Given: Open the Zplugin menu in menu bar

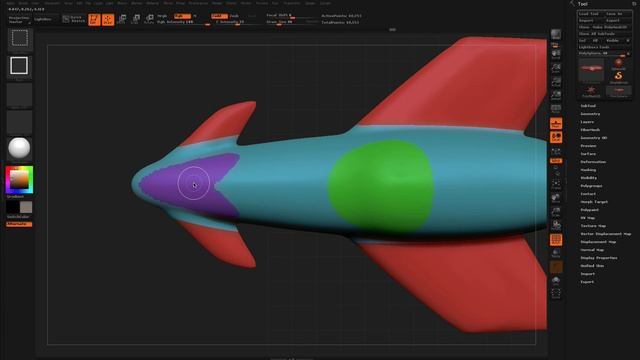Looking at the screenshot, I should coord(310,3).
